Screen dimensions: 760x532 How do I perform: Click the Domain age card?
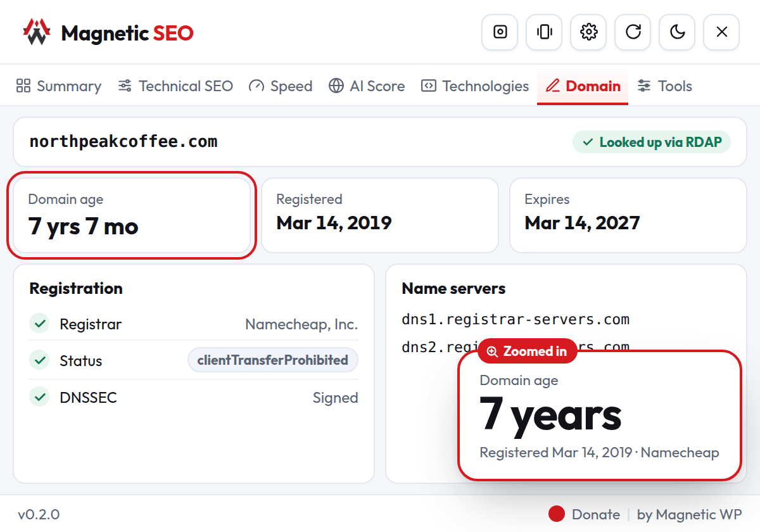point(132,215)
